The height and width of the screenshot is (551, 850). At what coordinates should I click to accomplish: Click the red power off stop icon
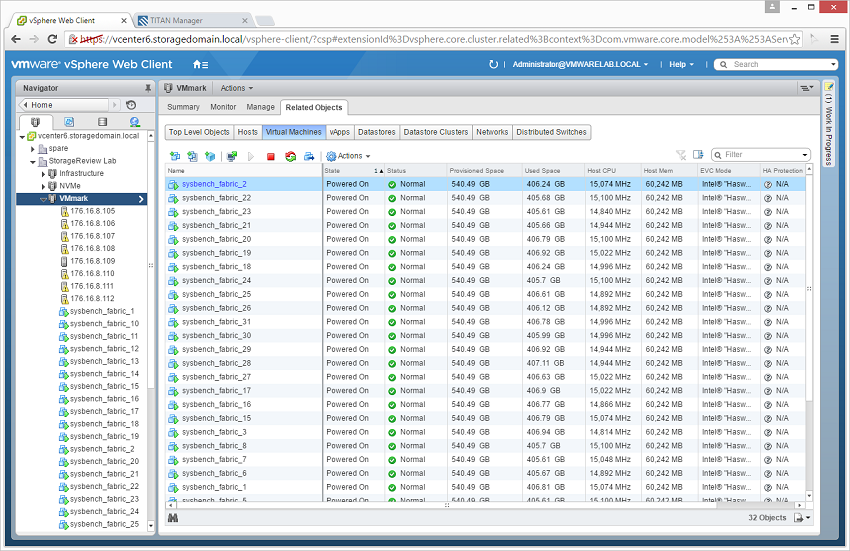click(x=271, y=157)
